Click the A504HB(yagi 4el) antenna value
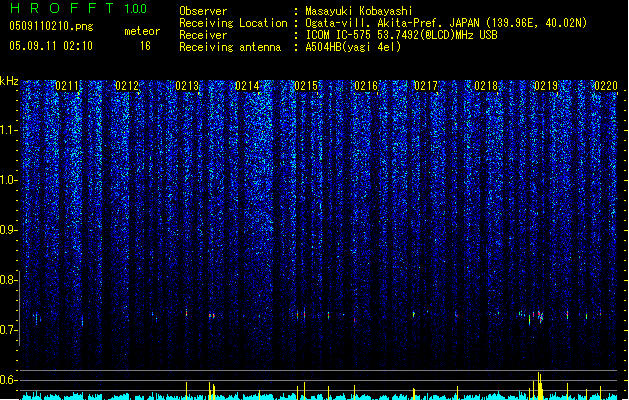The image size is (629, 400). point(353,47)
